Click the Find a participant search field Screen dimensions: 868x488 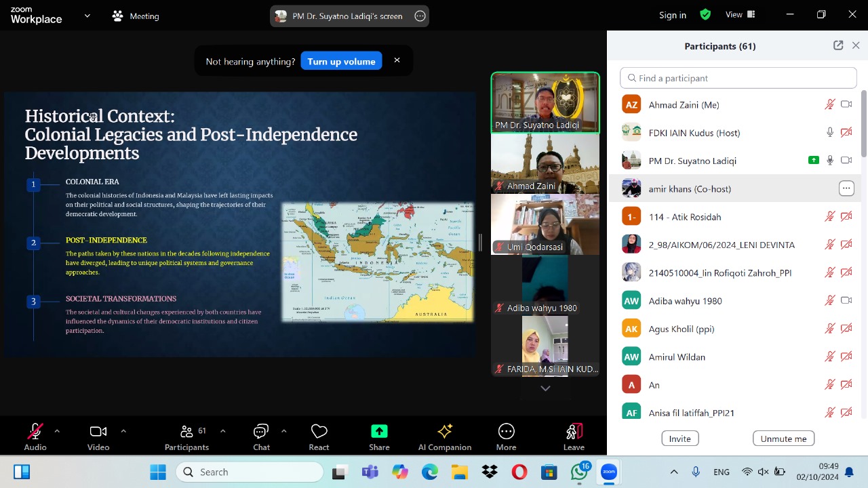pos(738,78)
